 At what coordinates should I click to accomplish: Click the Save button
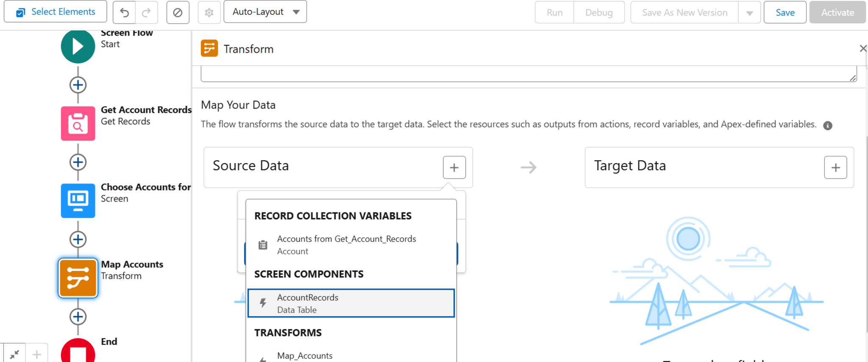tap(785, 13)
